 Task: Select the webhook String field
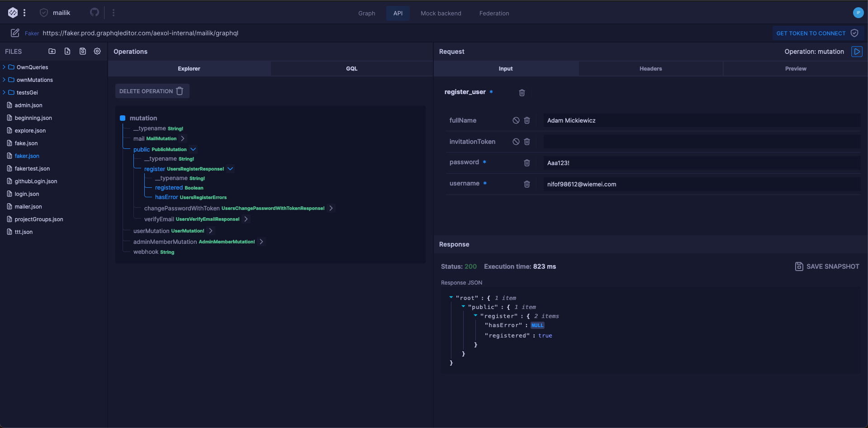[x=154, y=252]
